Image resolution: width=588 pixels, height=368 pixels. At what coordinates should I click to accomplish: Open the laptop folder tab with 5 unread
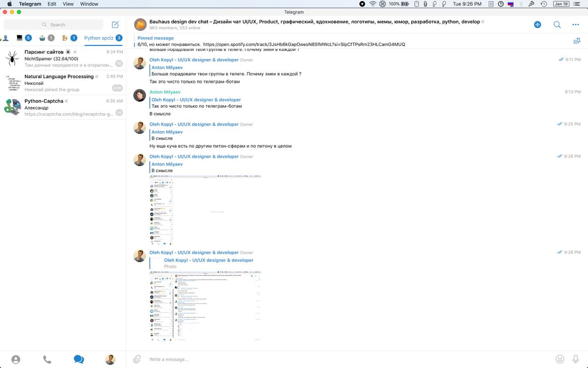coord(23,38)
